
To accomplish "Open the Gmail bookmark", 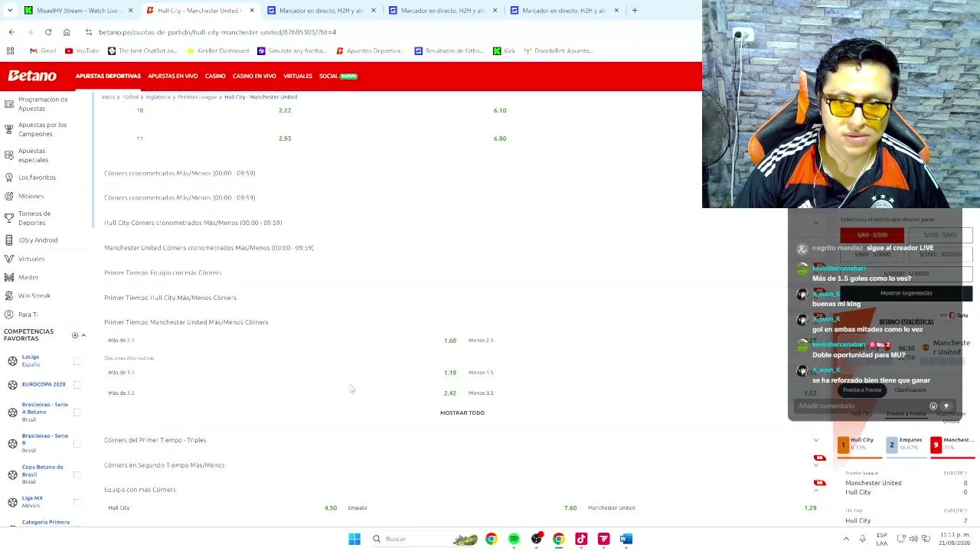I will (x=43, y=51).
